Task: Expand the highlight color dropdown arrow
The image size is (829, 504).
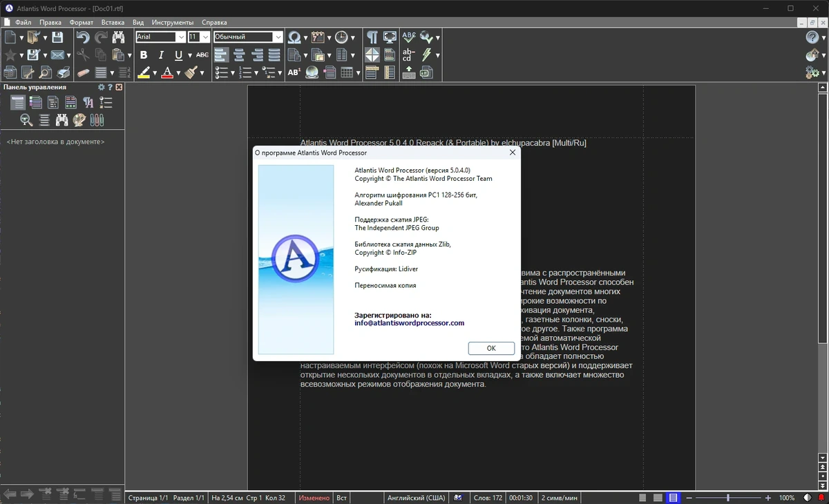Action: (155, 72)
